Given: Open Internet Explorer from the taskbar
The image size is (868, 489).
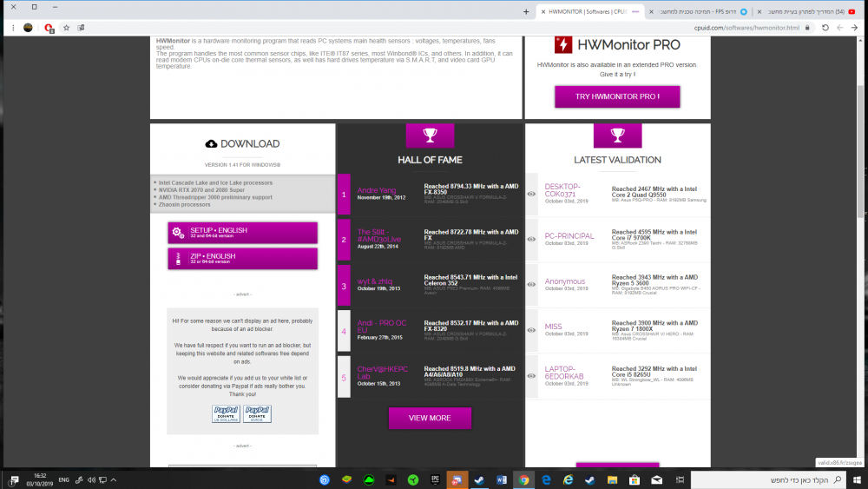Looking at the screenshot, I should 568,480.
